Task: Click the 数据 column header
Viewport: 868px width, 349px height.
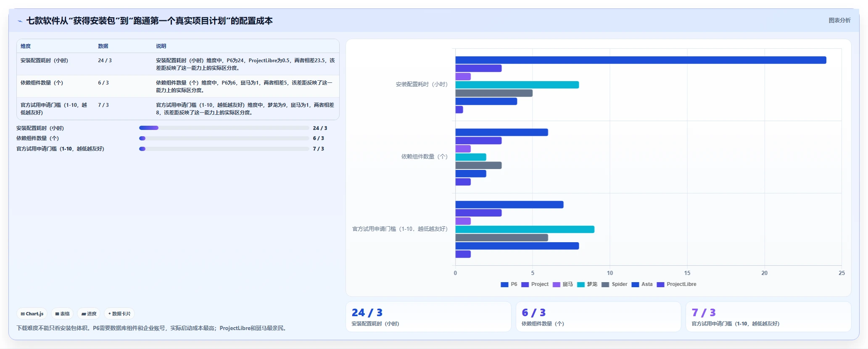Action: coord(103,46)
